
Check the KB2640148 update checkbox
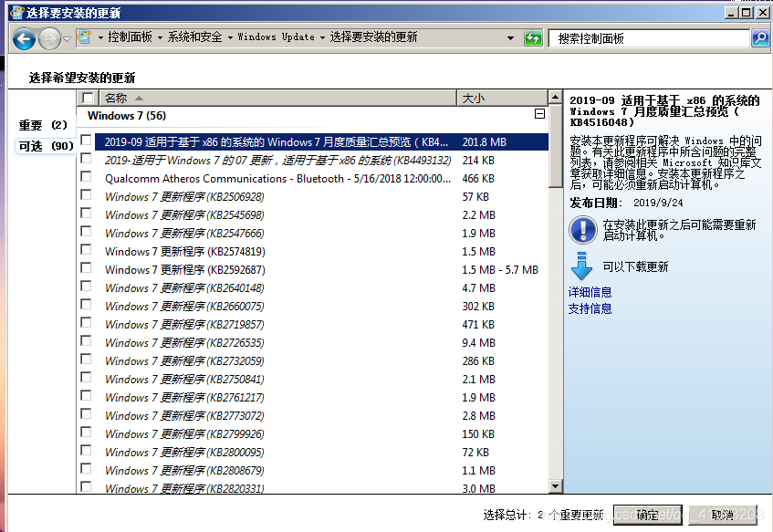[x=86, y=286]
